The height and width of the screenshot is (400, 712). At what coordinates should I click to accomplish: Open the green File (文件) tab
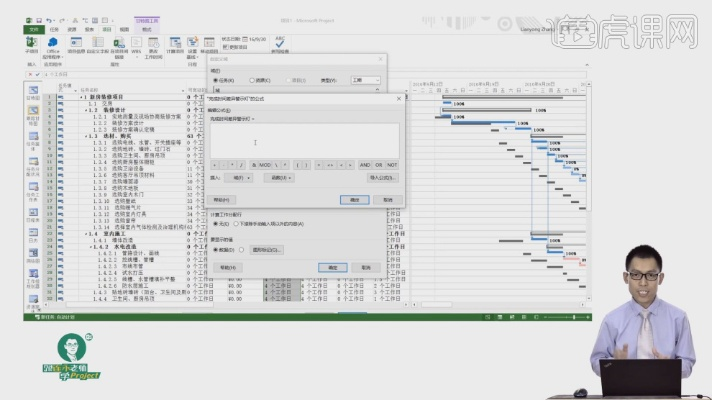[x=33, y=30]
